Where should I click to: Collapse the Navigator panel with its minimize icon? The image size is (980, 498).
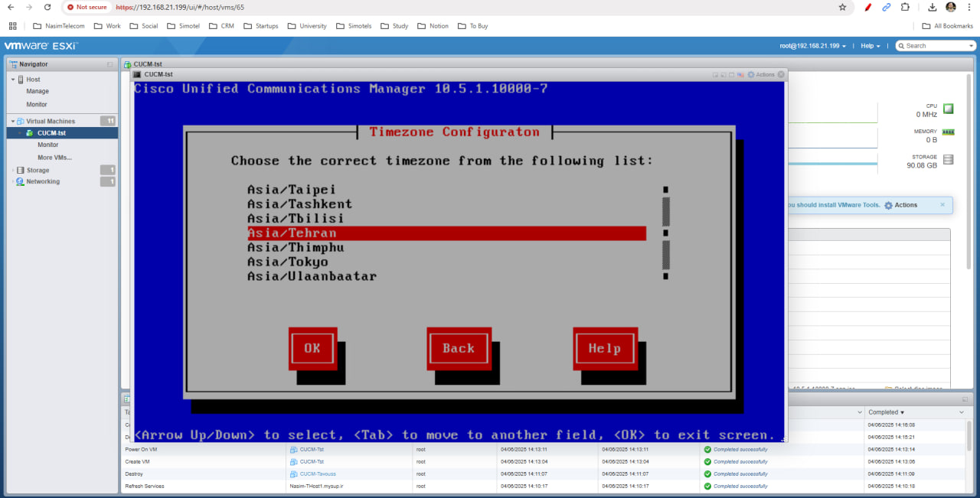click(x=109, y=64)
